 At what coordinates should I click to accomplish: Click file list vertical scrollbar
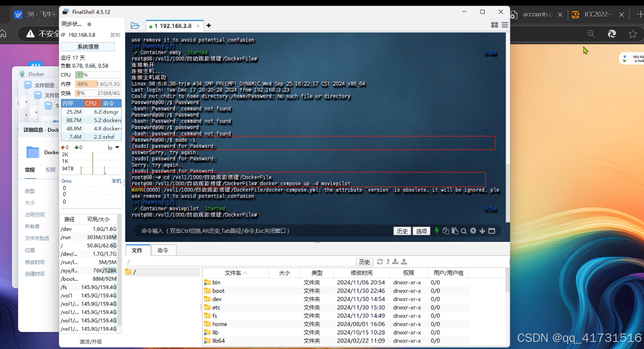point(508,280)
